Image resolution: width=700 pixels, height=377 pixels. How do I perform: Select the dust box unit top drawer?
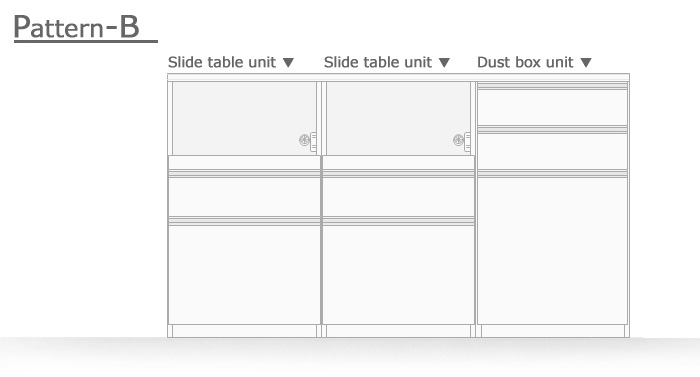[552, 107]
